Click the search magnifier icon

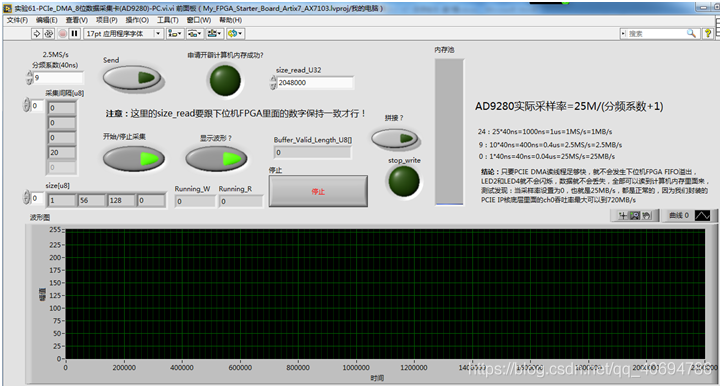pyautogui.click(x=691, y=33)
